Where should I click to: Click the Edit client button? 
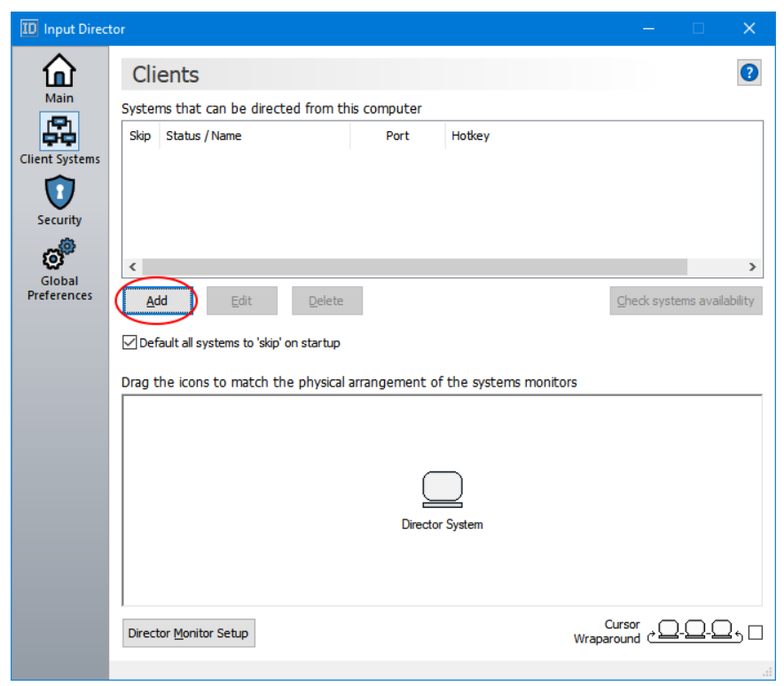click(241, 300)
